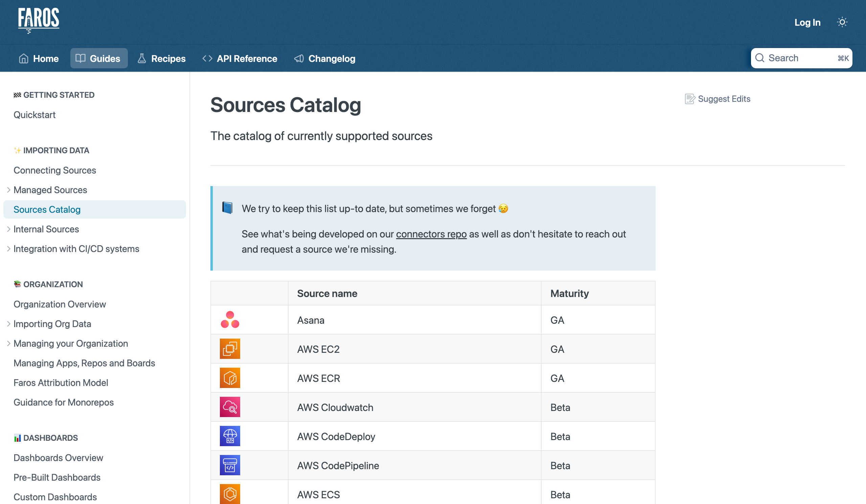The width and height of the screenshot is (866, 504).
Task: Click the Recipes flask icon
Action: [x=142, y=59]
